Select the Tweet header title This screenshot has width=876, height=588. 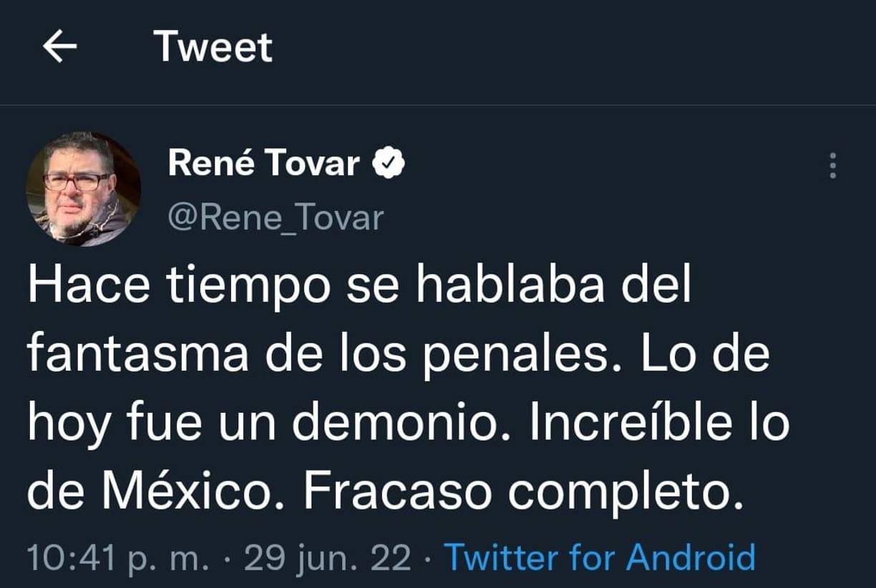[215, 46]
